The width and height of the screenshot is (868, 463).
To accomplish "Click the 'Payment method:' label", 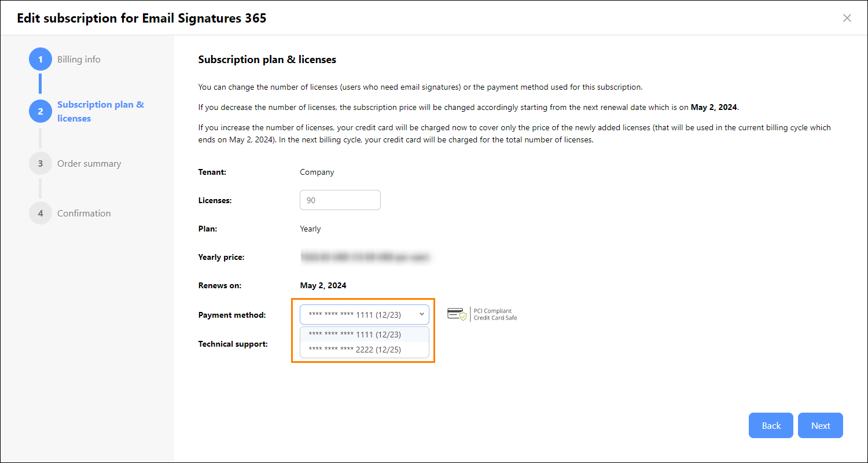I will [x=232, y=315].
